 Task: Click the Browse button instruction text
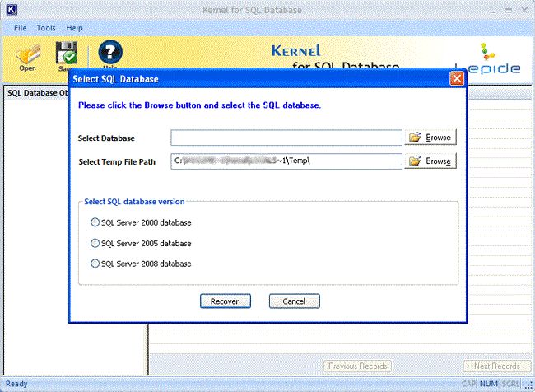click(200, 105)
